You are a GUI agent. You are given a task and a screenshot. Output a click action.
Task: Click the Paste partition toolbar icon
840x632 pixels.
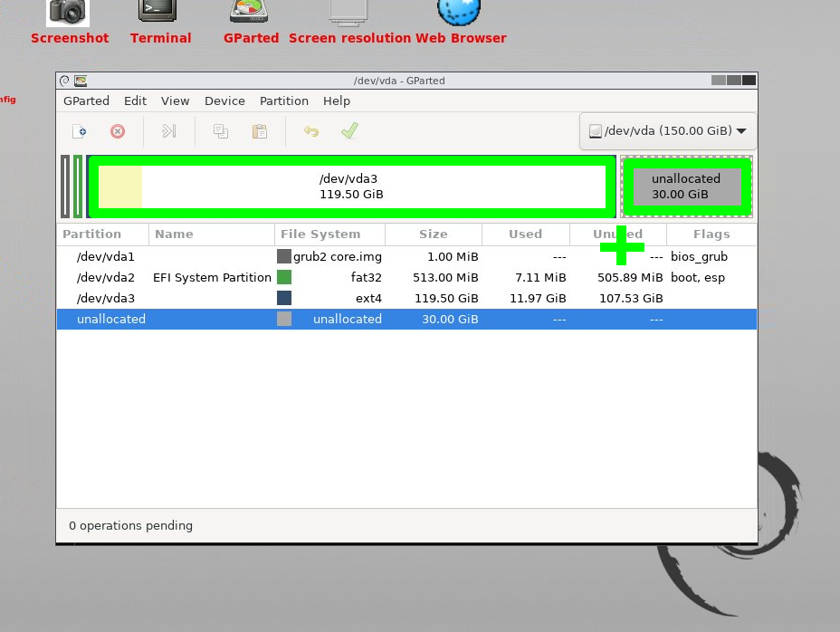[x=260, y=131]
